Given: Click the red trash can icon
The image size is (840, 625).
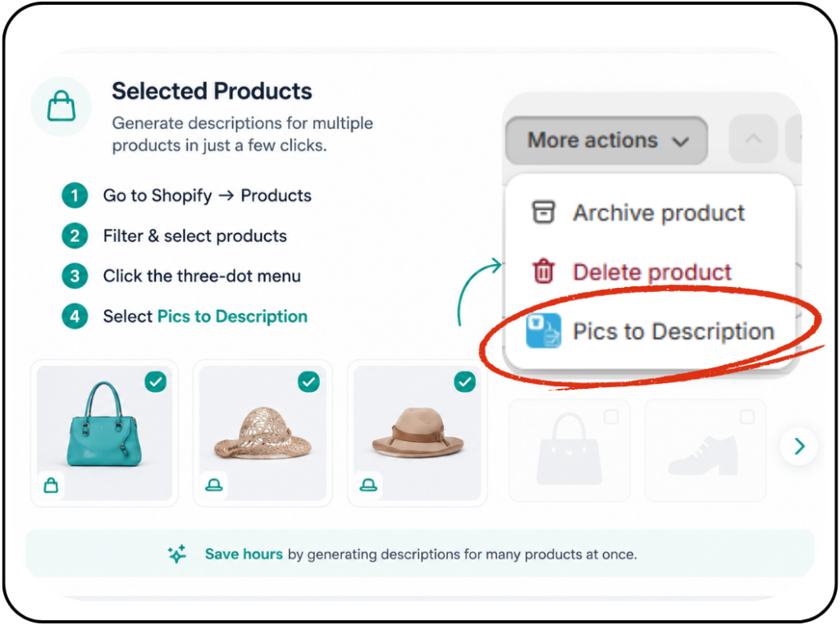Looking at the screenshot, I should [543, 271].
